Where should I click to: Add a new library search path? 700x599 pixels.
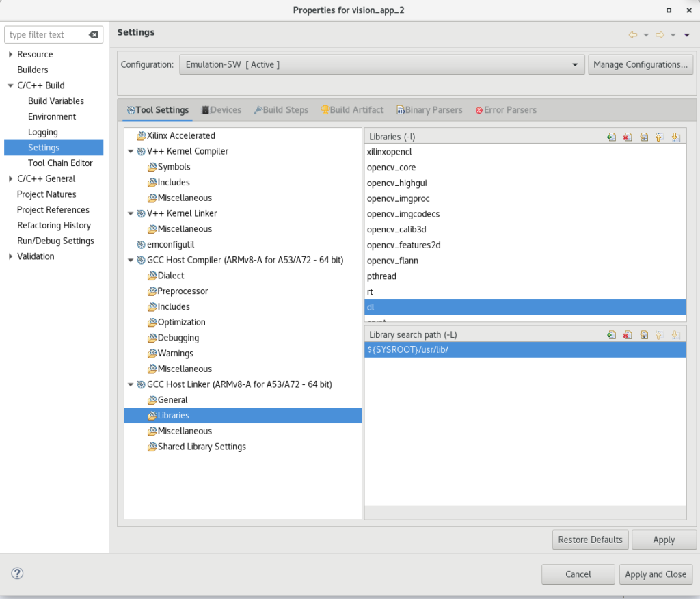coord(611,334)
